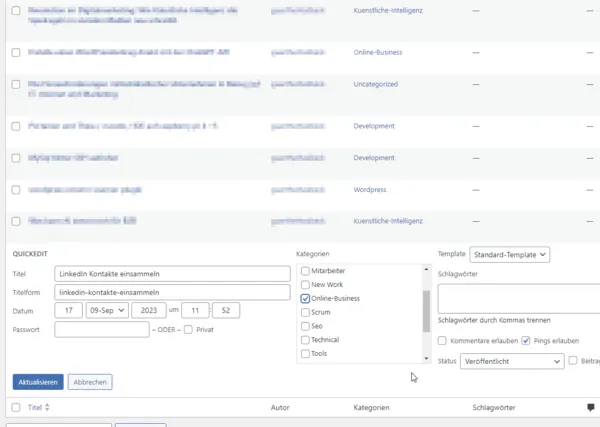The image size is (600, 427).
Task: Select the Online-Business post row checkbox
Action: [x=16, y=52]
